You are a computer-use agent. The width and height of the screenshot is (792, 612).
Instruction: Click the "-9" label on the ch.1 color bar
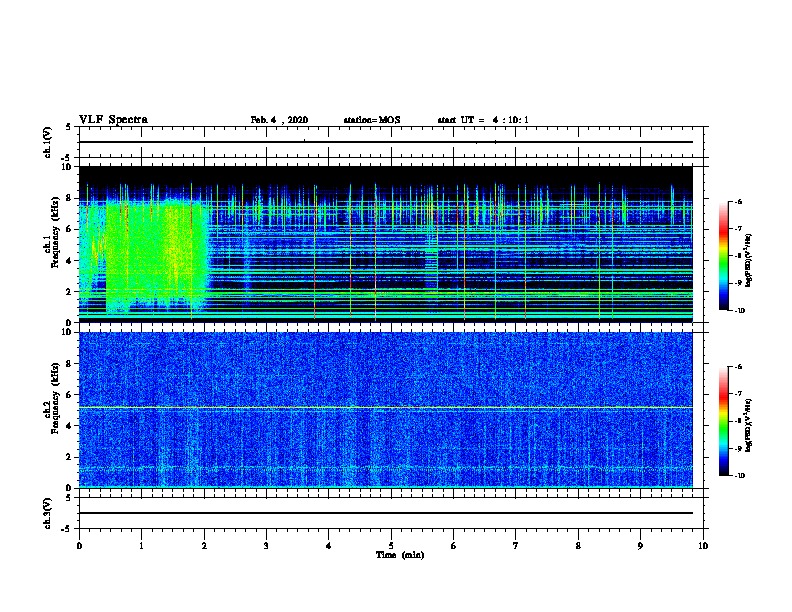(738, 283)
